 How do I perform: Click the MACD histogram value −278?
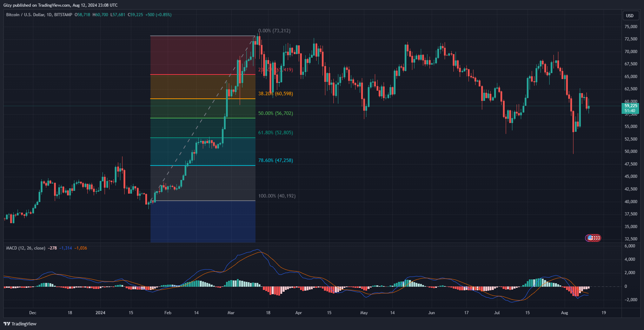[x=52, y=248]
